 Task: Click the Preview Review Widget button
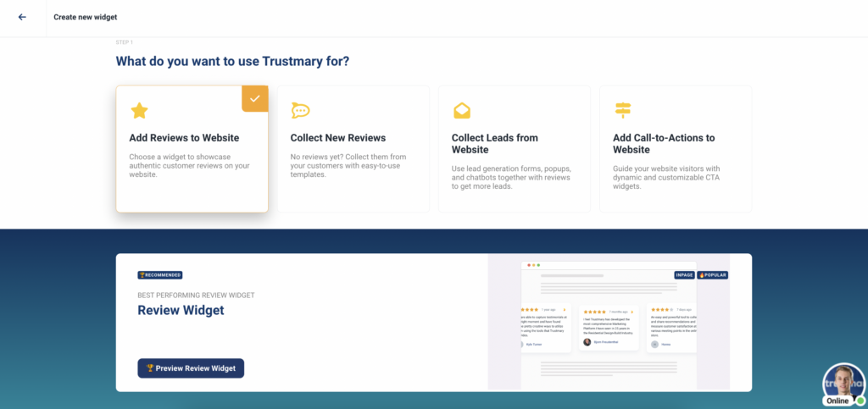click(x=191, y=368)
